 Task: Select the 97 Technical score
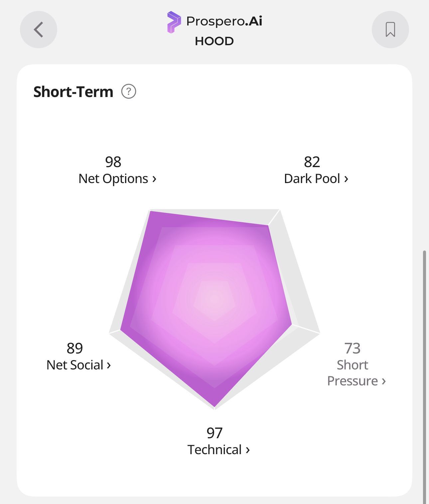point(214,433)
